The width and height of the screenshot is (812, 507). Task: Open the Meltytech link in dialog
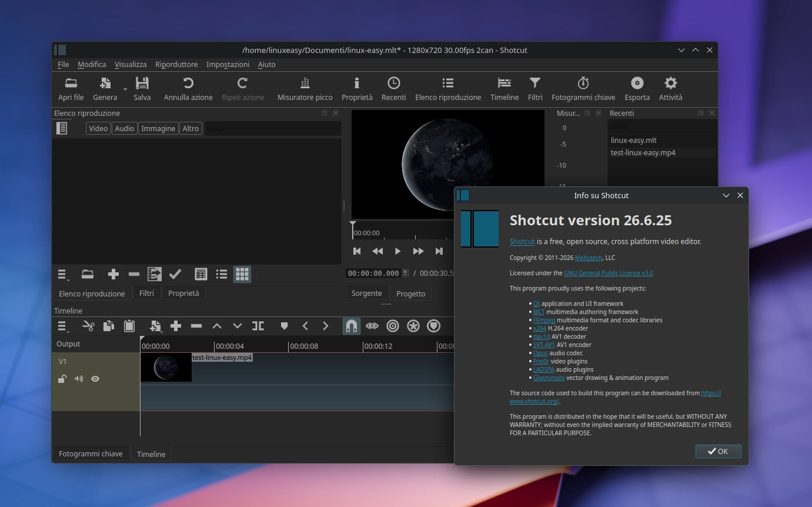(589, 258)
